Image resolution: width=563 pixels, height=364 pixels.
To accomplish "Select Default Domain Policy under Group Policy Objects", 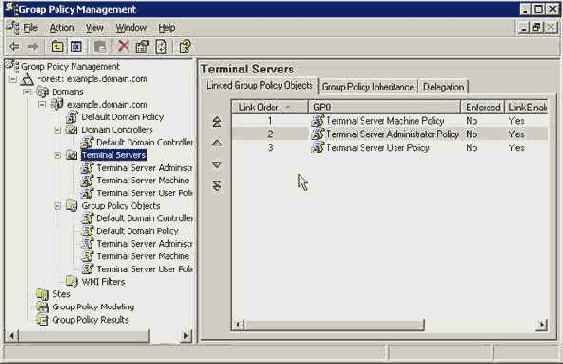I will tap(137, 231).
